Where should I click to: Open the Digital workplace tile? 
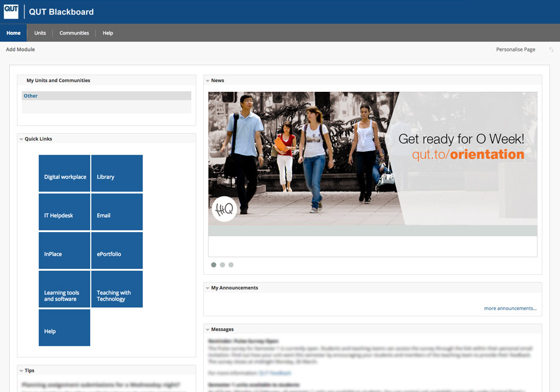pyautogui.click(x=64, y=173)
